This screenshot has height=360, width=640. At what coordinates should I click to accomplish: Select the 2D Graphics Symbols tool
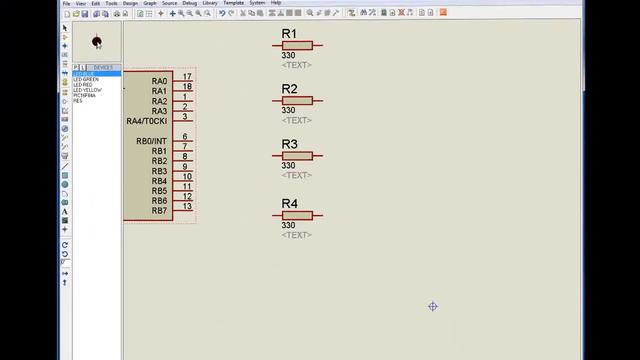coord(65,220)
